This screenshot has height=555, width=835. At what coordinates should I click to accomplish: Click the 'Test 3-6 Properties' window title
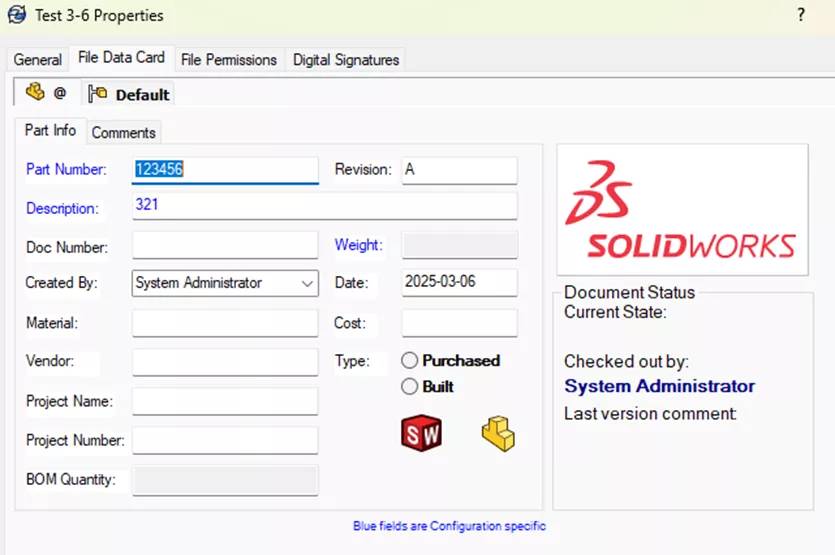[x=99, y=15]
